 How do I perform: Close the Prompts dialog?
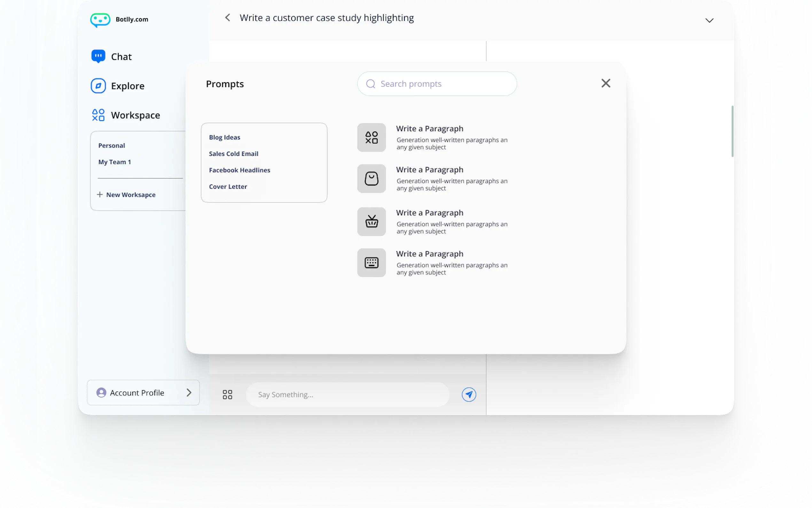click(605, 83)
